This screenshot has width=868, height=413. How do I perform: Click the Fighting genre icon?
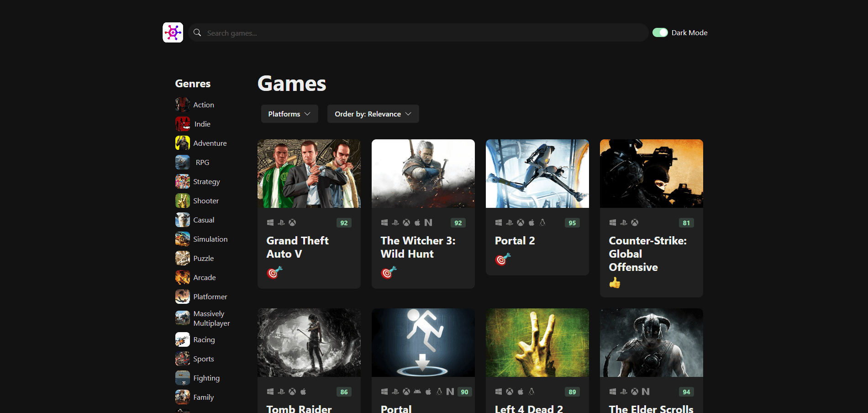pos(183,378)
